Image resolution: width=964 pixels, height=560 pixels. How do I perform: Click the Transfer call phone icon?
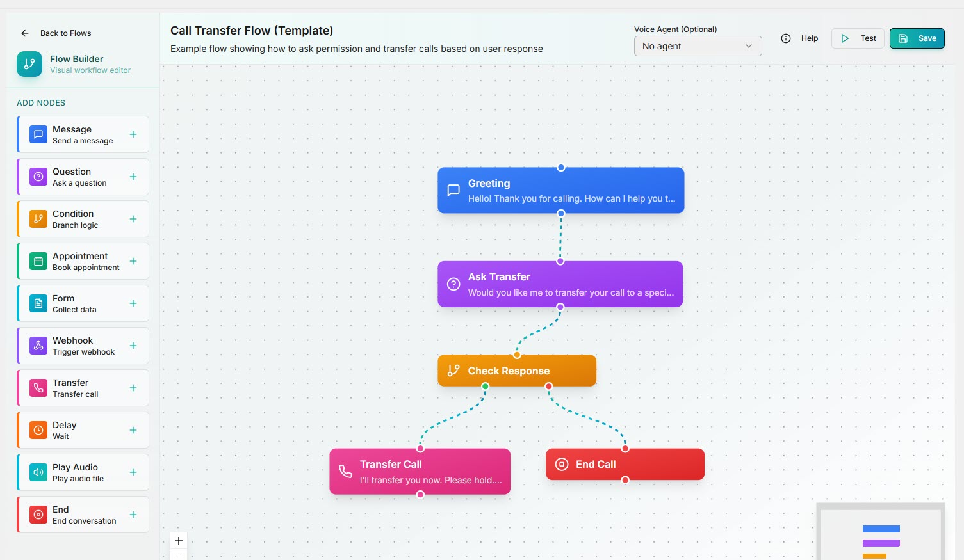pos(38,388)
